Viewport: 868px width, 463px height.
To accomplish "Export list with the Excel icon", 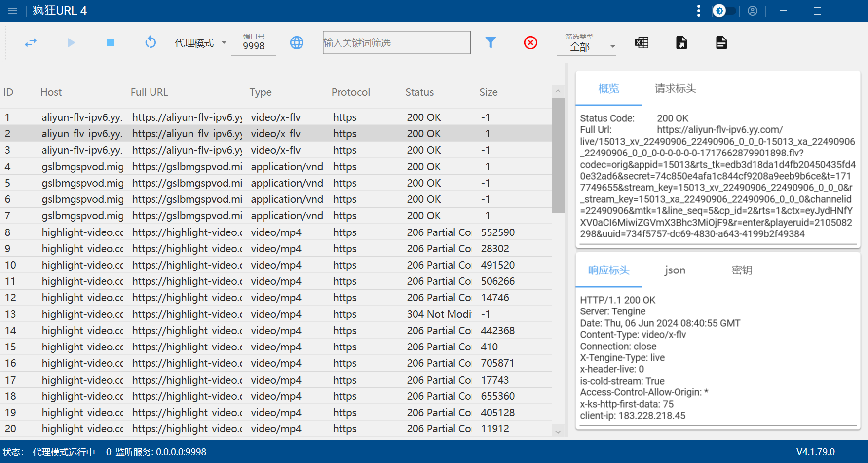I will click(642, 43).
